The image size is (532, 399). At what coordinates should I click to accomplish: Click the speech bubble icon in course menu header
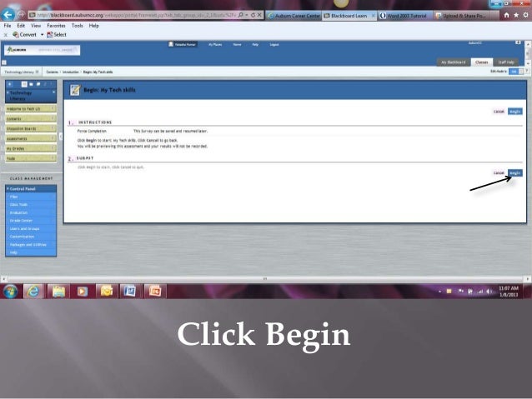(x=38, y=84)
